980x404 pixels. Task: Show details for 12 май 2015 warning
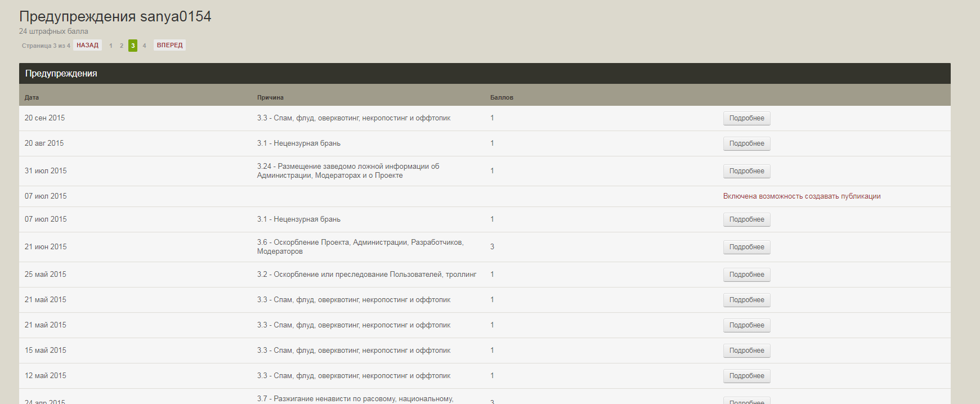746,376
